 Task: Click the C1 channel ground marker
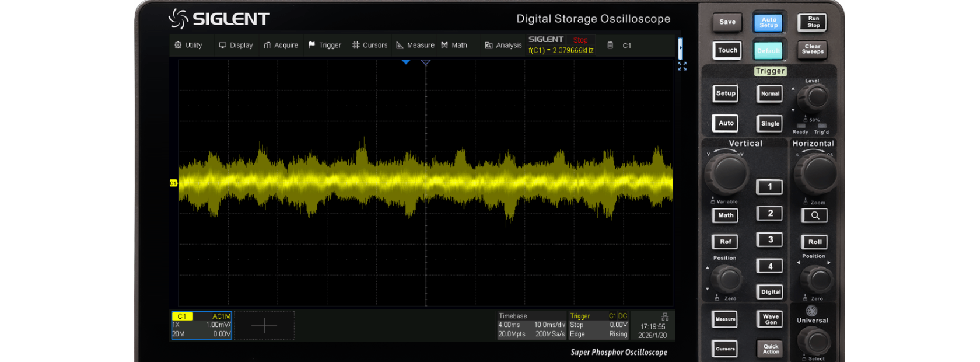[x=173, y=183]
